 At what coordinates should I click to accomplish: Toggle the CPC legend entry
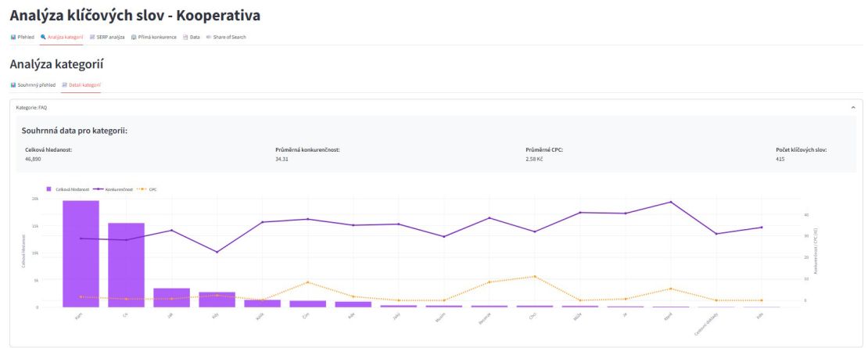(x=146, y=189)
